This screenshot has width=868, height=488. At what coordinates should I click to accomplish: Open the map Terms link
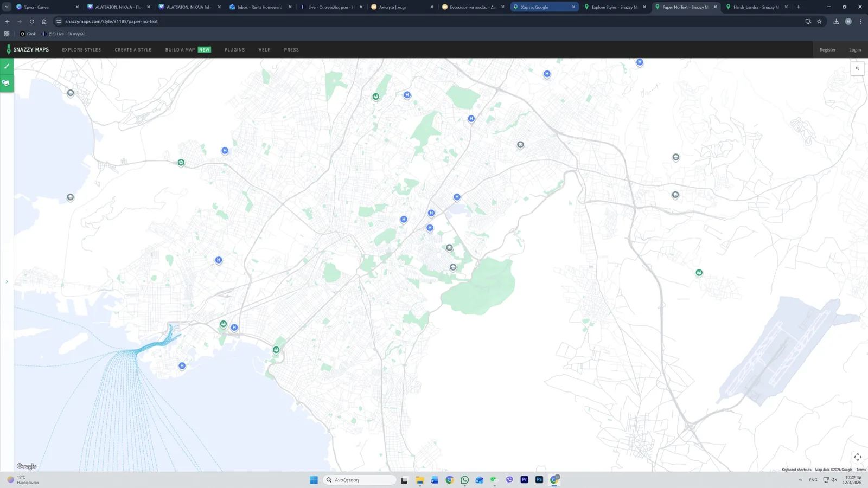pyautogui.click(x=861, y=470)
